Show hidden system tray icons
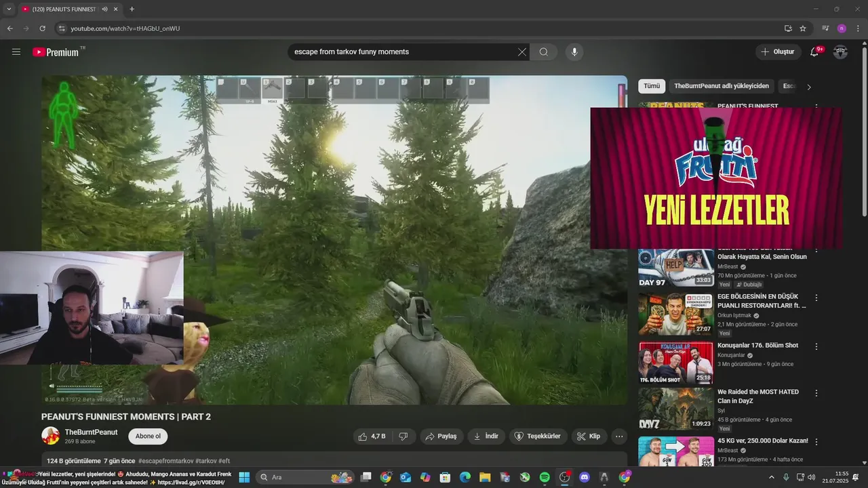Image resolution: width=868 pixels, height=488 pixels. point(771,477)
